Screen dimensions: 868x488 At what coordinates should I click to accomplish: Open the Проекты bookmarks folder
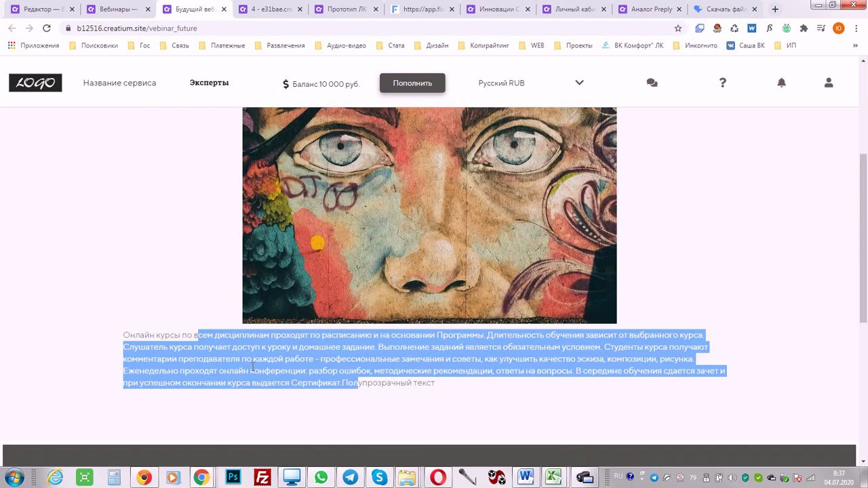tap(573, 45)
